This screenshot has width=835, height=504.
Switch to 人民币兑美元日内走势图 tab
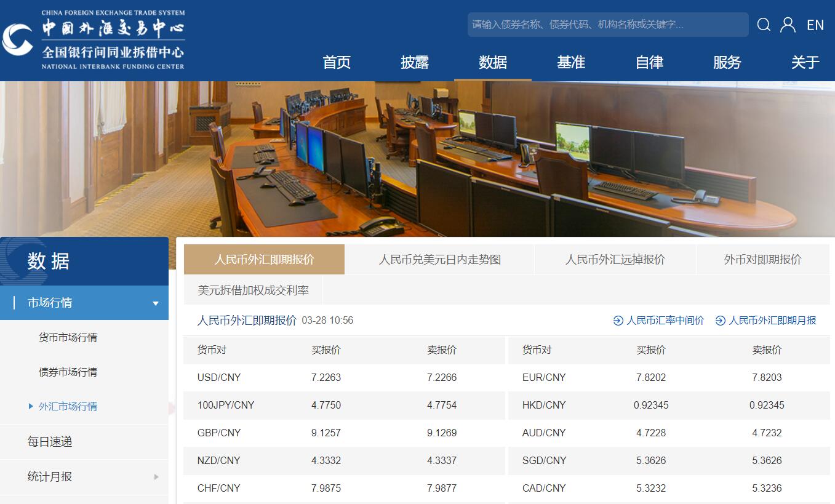point(440,259)
